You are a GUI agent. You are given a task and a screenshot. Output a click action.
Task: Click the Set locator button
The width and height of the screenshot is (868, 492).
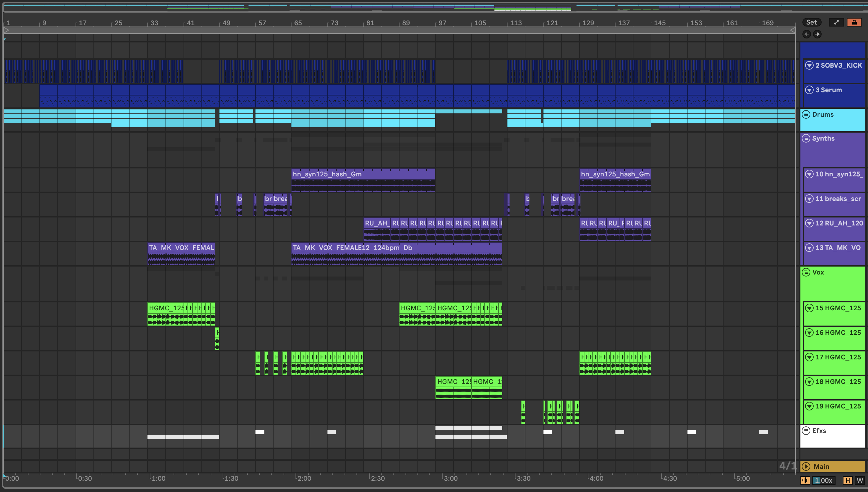point(812,22)
